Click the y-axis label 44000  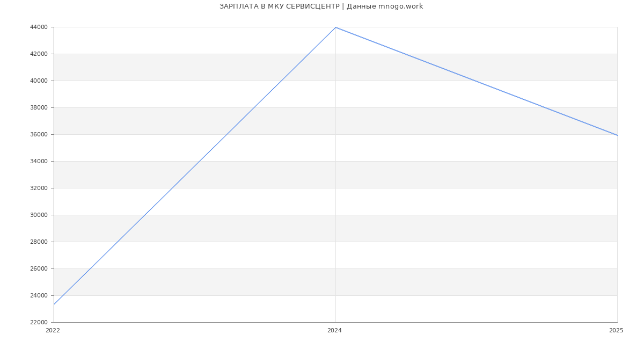click(x=39, y=27)
